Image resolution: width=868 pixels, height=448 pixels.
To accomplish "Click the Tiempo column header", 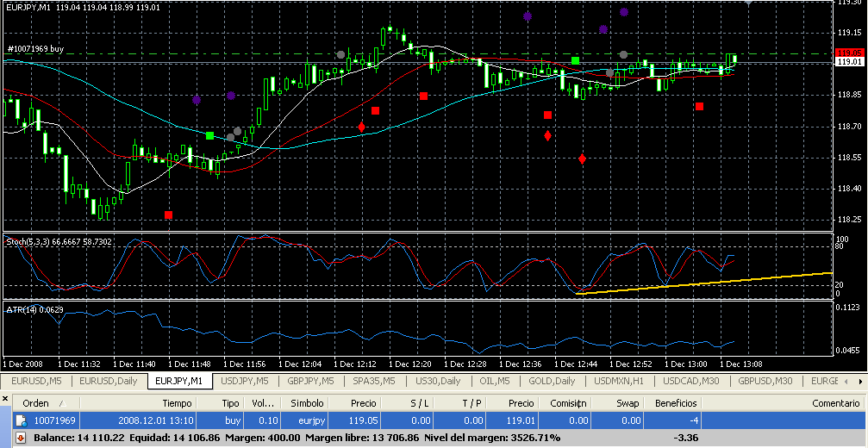I will click(176, 403).
